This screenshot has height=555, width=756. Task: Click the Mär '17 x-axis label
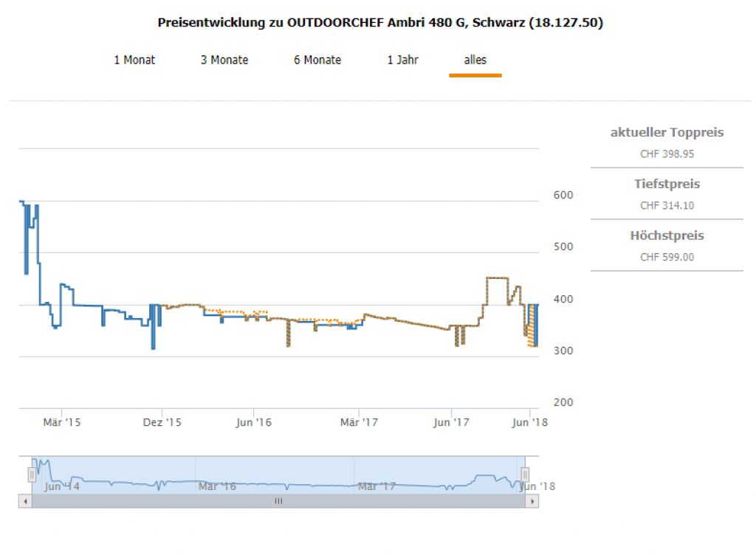point(360,422)
